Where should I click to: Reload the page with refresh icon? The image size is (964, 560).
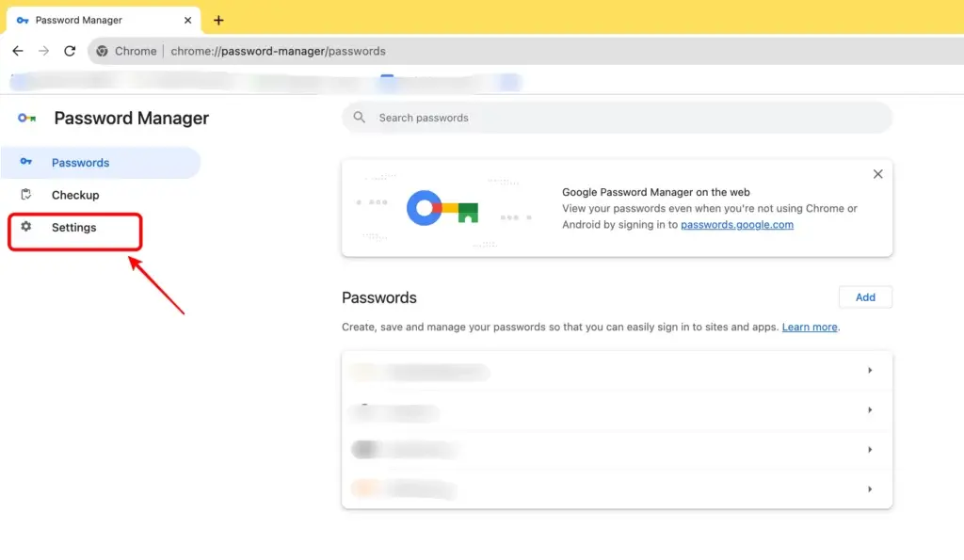[69, 51]
